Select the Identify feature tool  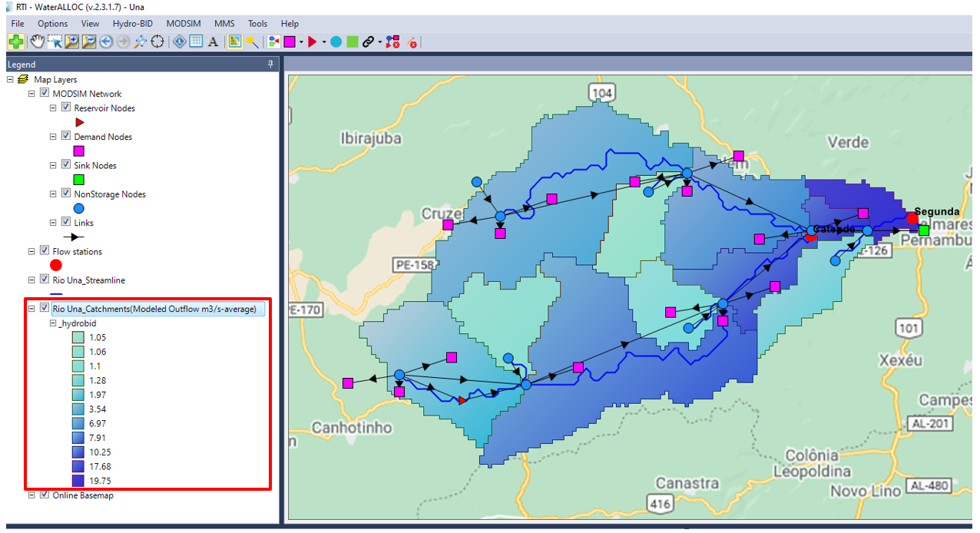tap(179, 41)
